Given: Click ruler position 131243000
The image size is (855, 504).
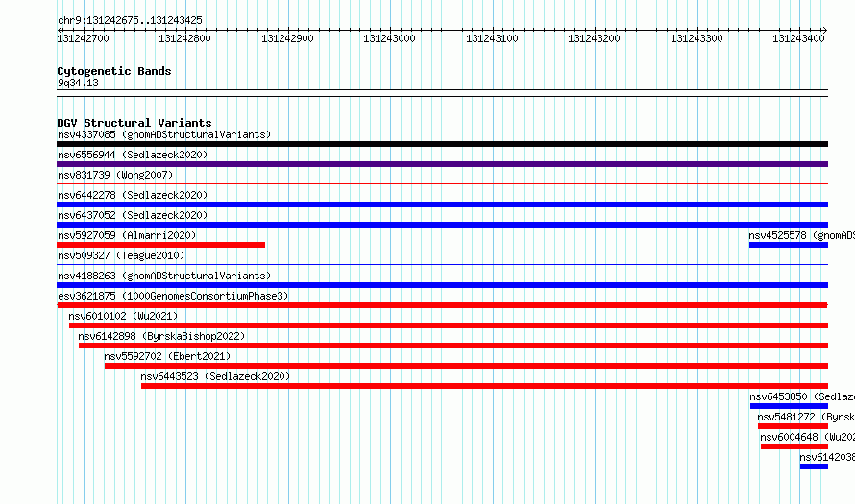Looking at the screenshot, I should coord(389,38).
